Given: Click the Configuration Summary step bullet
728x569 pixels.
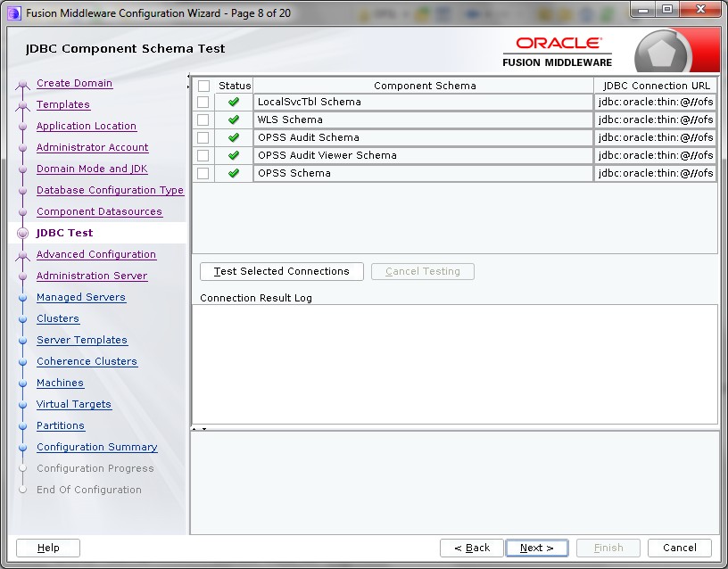Looking at the screenshot, I should (23, 448).
